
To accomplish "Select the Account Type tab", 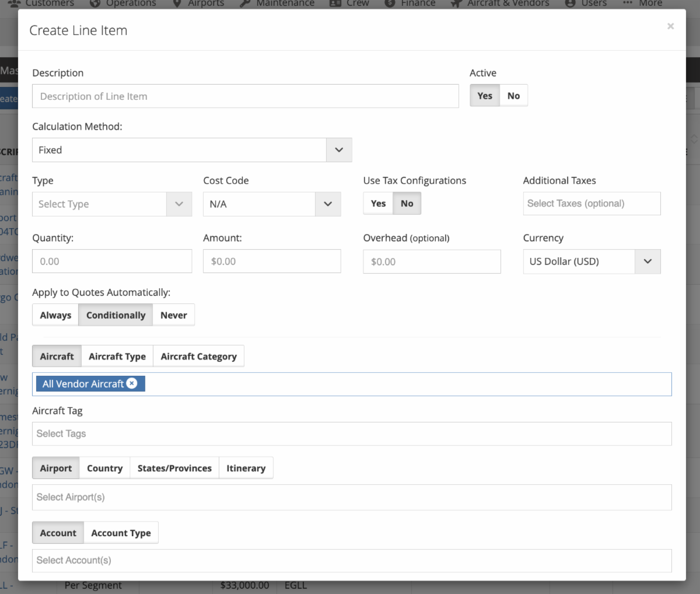I will pos(121,533).
